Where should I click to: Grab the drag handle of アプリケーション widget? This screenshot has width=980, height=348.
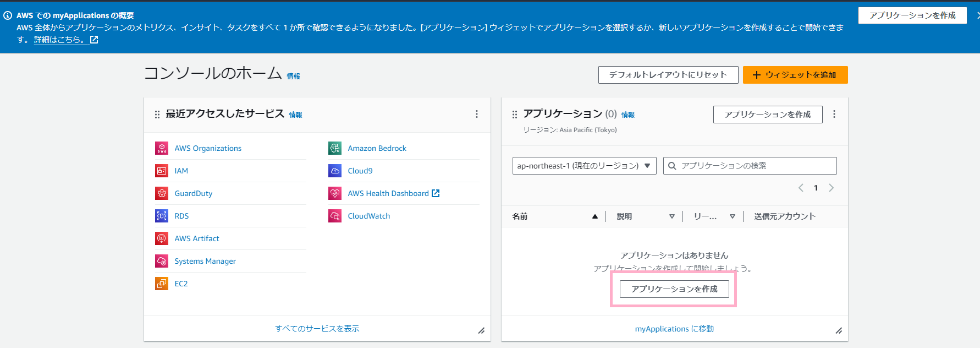[515, 115]
